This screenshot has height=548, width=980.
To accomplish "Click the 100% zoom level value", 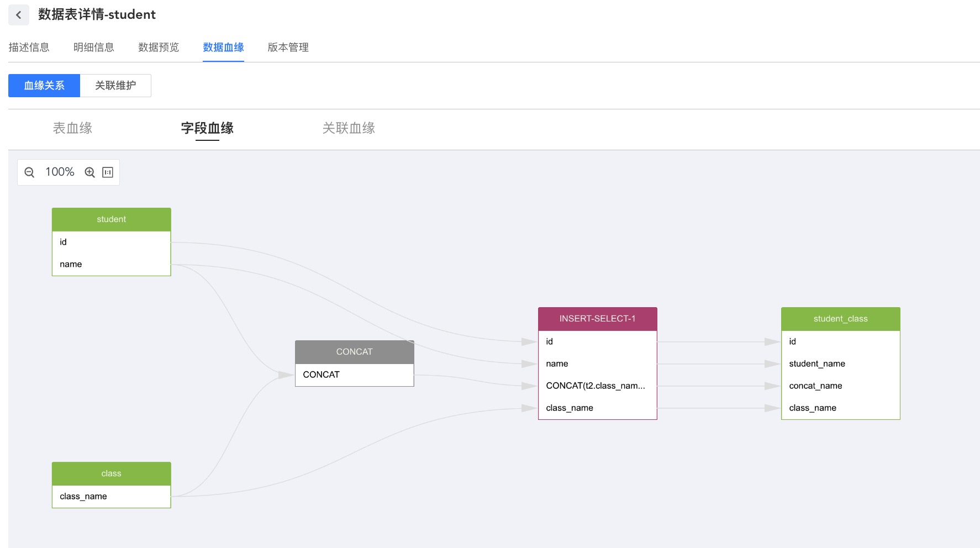I will [x=60, y=172].
